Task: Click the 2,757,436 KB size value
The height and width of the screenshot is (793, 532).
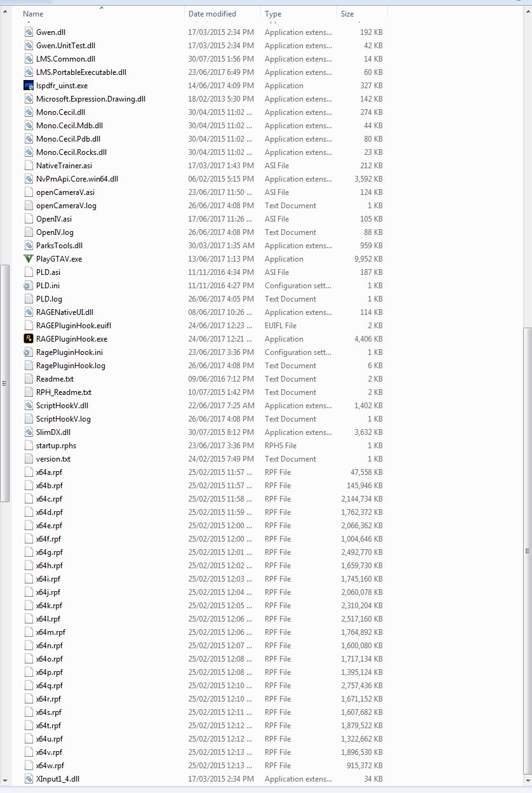Action: (x=362, y=685)
